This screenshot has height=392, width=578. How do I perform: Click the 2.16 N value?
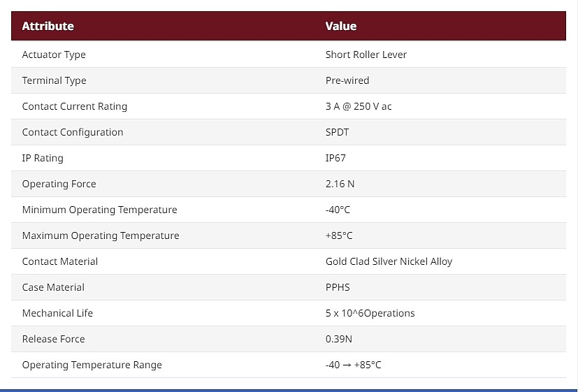[340, 184]
